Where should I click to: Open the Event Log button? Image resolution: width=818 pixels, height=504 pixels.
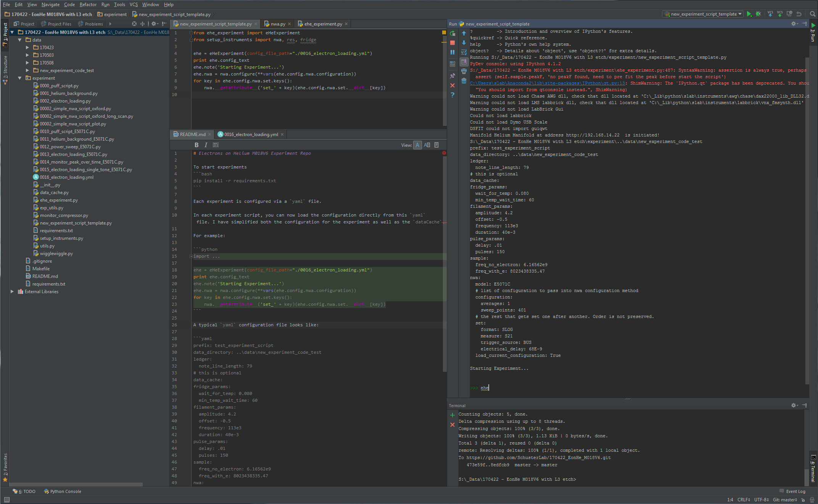click(793, 491)
